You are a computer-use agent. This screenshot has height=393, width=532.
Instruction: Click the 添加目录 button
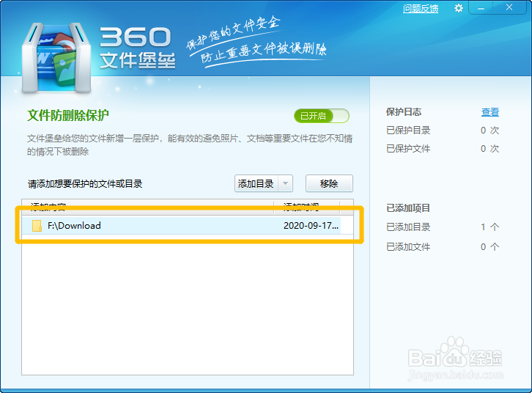pos(256,183)
